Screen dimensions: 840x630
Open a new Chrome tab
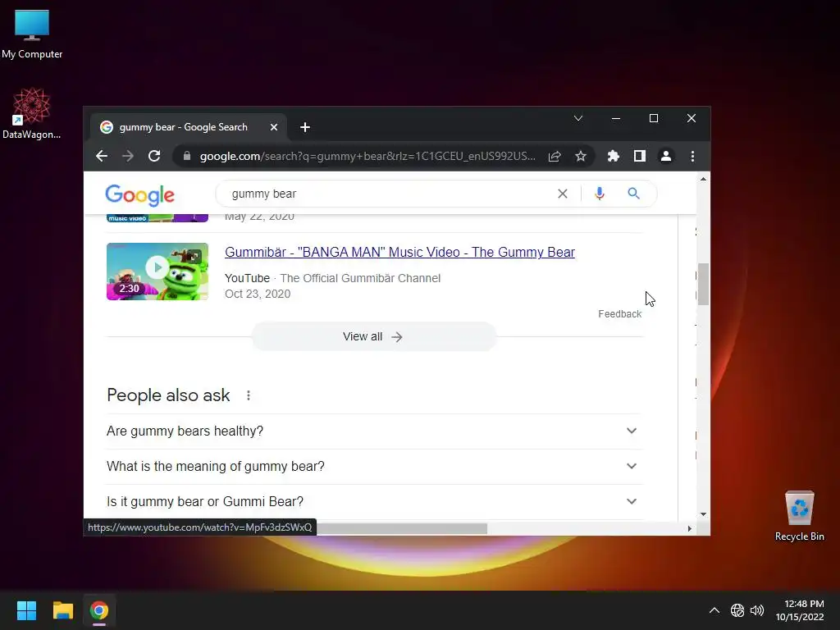[x=305, y=127]
